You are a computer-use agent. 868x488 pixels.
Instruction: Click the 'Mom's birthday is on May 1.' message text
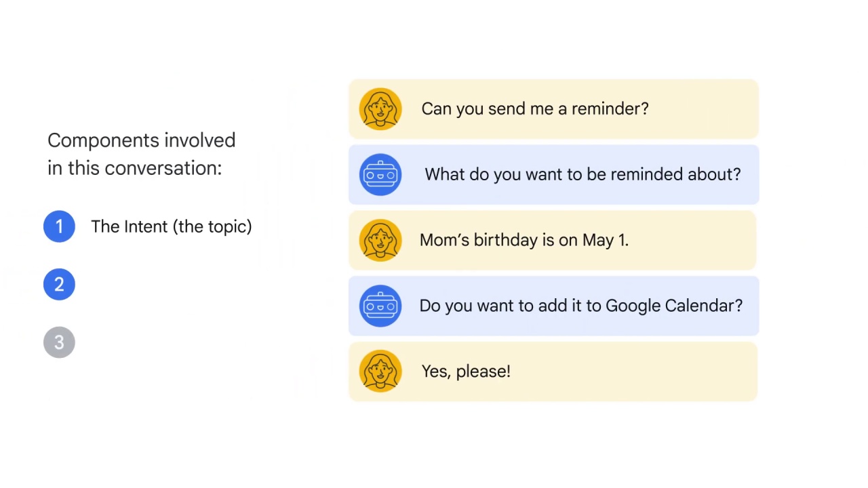[x=524, y=240]
